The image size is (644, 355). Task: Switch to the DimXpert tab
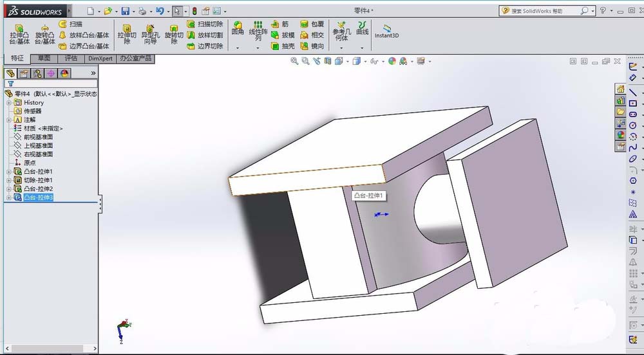(x=100, y=59)
